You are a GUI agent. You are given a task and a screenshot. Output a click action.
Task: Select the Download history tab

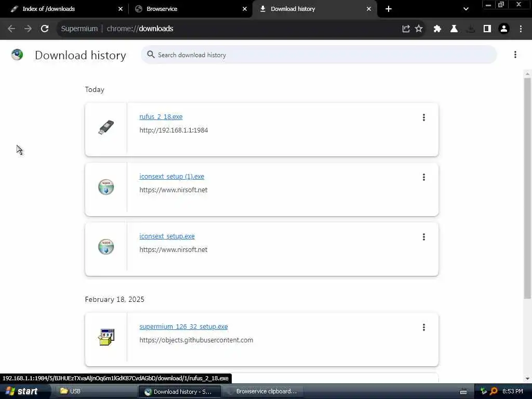(314, 9)
